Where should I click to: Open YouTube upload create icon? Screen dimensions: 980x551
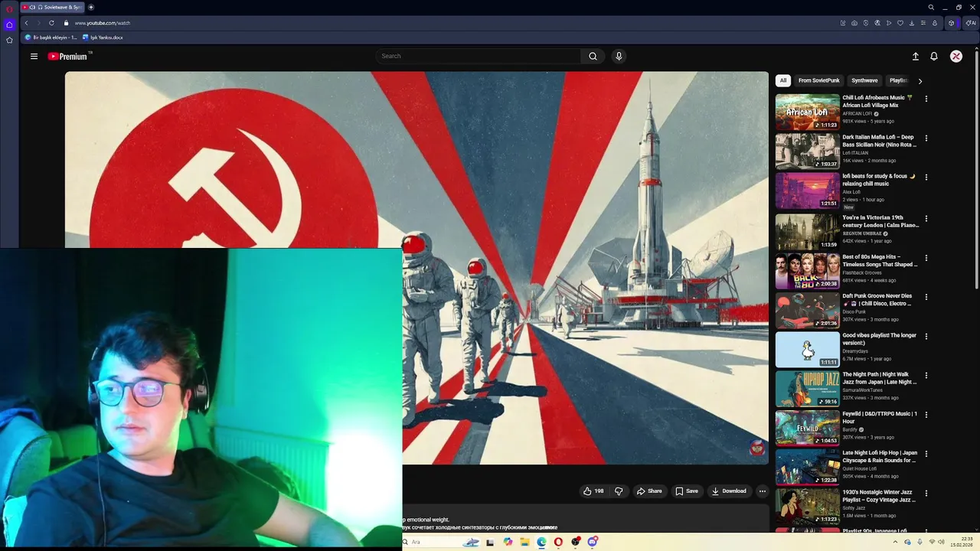click(x=915, y=56)
